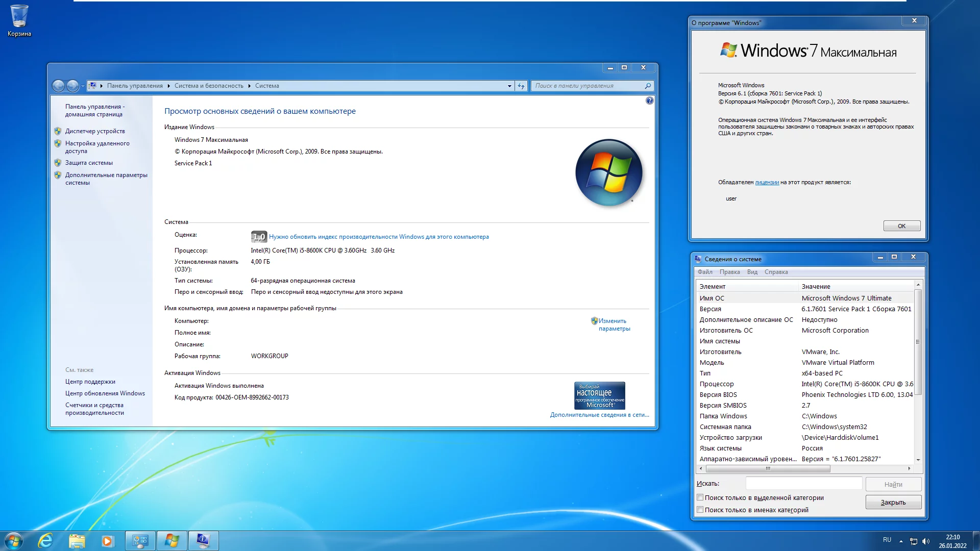The height and width of the screenshot is (551, 980).
Task: Open Internet Explorer from taskbar
Action: click(45, 540)
